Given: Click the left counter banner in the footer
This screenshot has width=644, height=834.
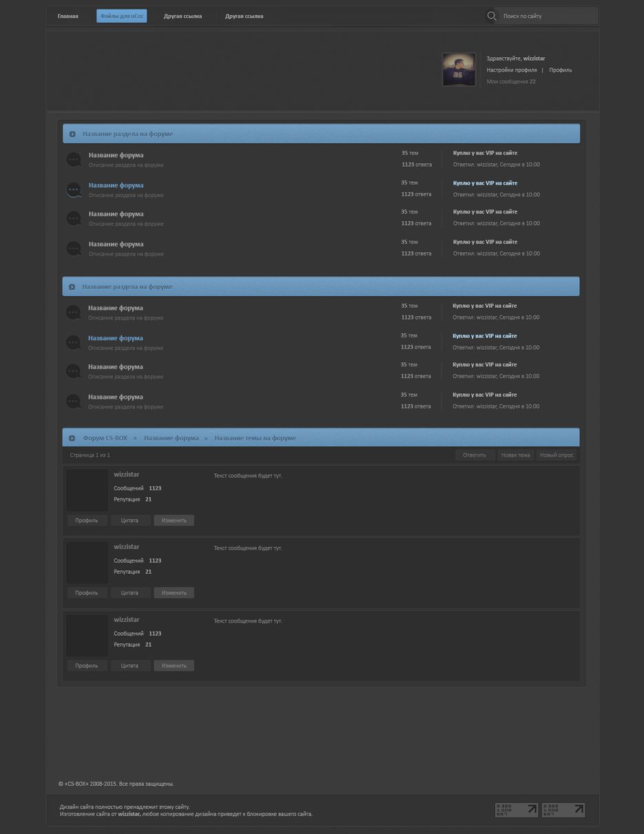Looking at the screenshot, I should [x=517, y=810].
